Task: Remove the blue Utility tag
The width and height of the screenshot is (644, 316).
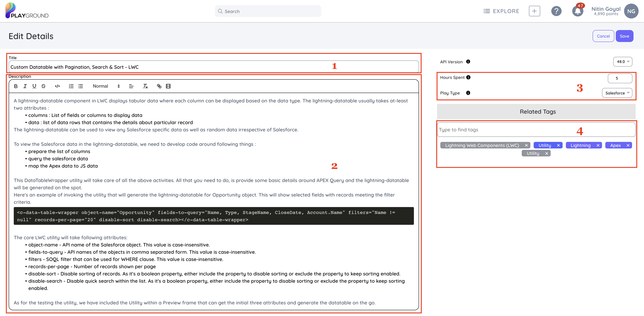Action: (558, 146)
